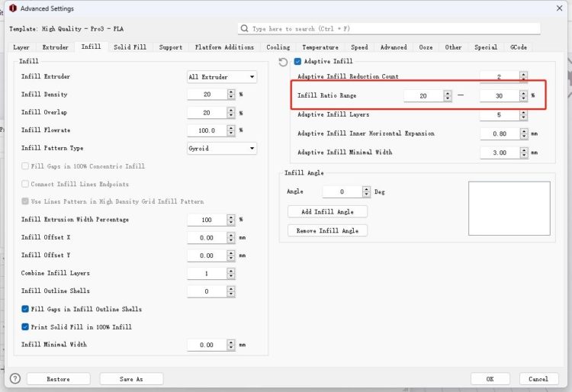Click Adaptive Infill Minimal Width stepper

pyautogui.click(x=524, y=153)
